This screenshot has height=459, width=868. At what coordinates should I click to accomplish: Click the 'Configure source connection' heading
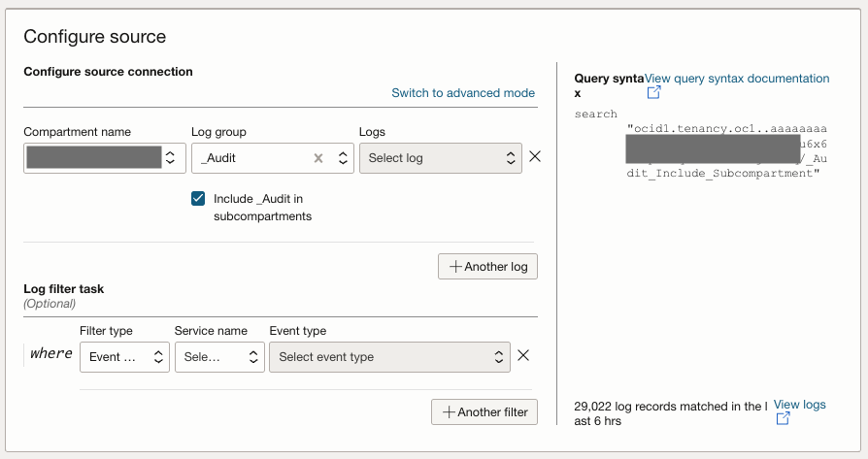[x=108, y=72]
